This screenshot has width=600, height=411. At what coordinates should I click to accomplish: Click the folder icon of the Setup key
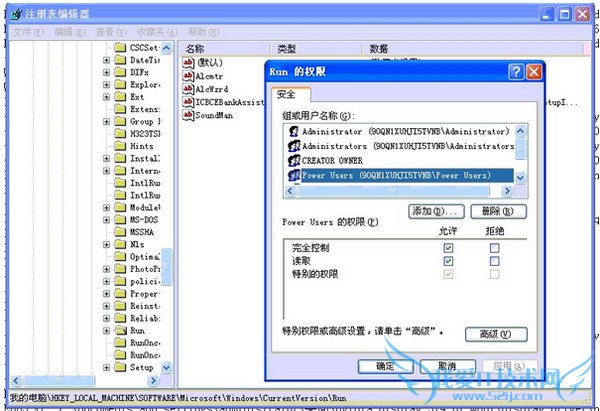pyautogui.click(x=121, y=367)
